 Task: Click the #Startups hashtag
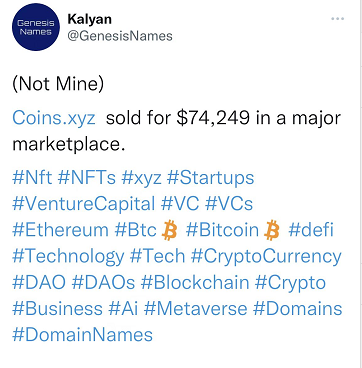[210, 178]
